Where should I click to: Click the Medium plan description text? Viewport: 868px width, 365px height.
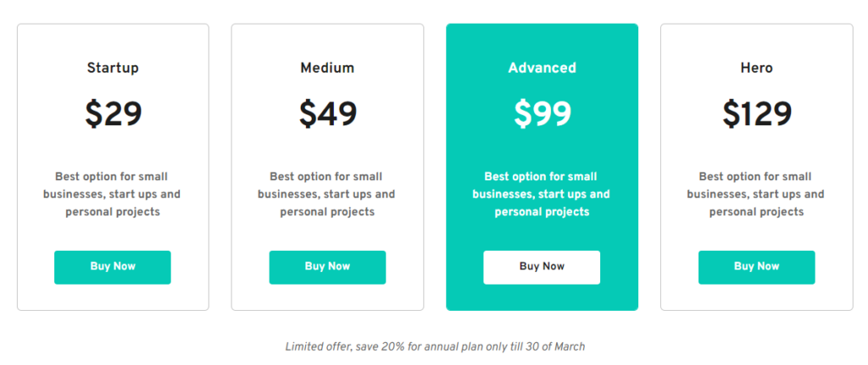(x=326, y=194)
